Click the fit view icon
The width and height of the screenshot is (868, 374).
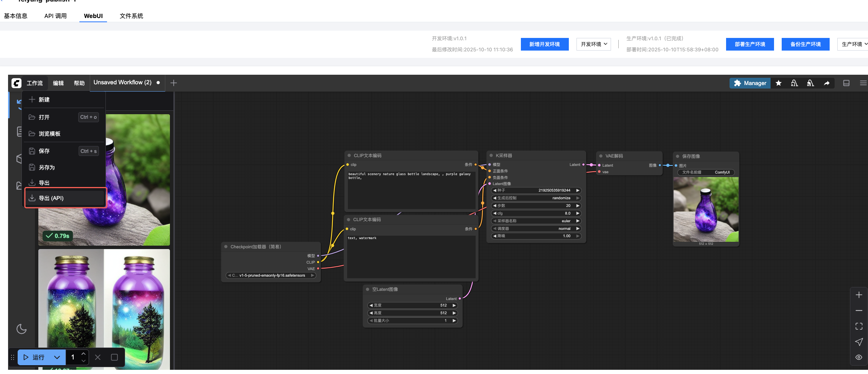coord(859,326)
